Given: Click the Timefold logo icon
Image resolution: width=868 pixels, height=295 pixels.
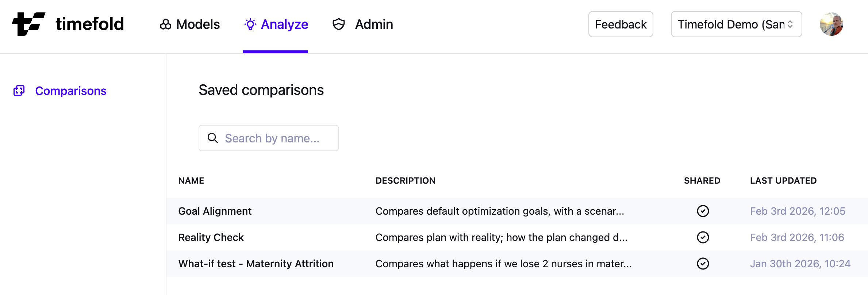Looking at the screenshot, I should (x=28, y=24).
